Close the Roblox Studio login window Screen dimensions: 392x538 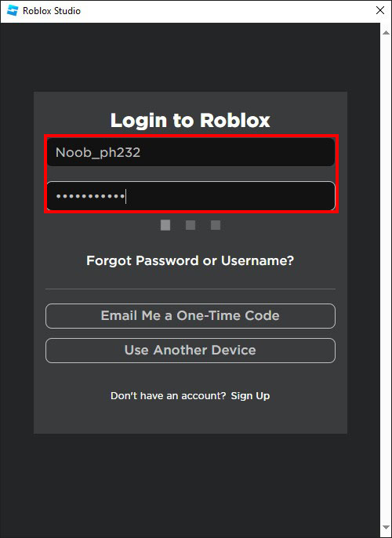click(380, 10)
